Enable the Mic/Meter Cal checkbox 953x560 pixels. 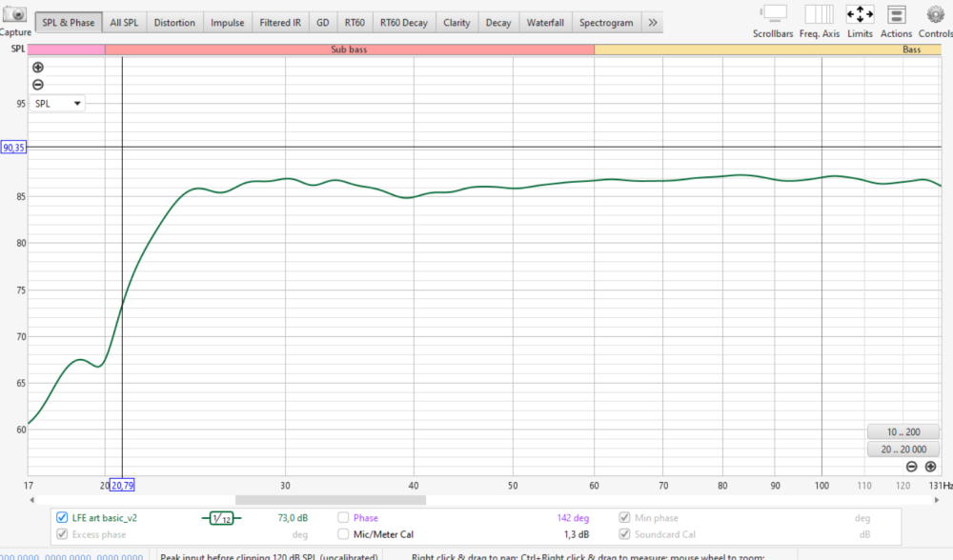point(343,533)
